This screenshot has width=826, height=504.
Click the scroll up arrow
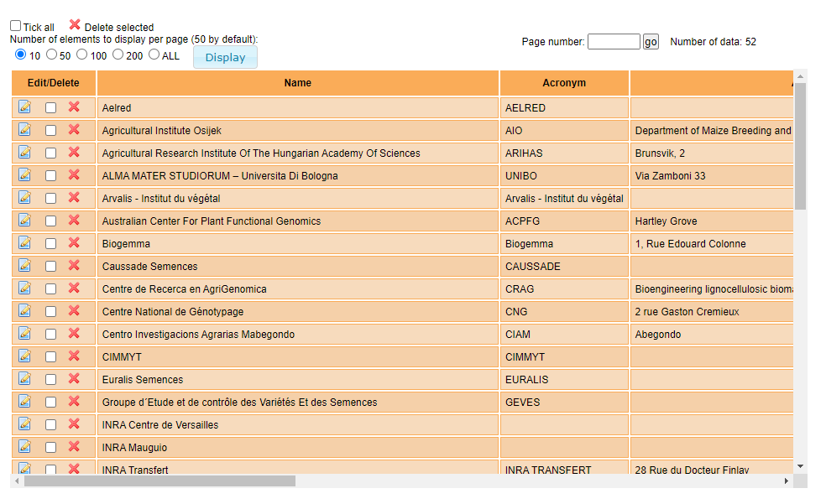(800, 77)
